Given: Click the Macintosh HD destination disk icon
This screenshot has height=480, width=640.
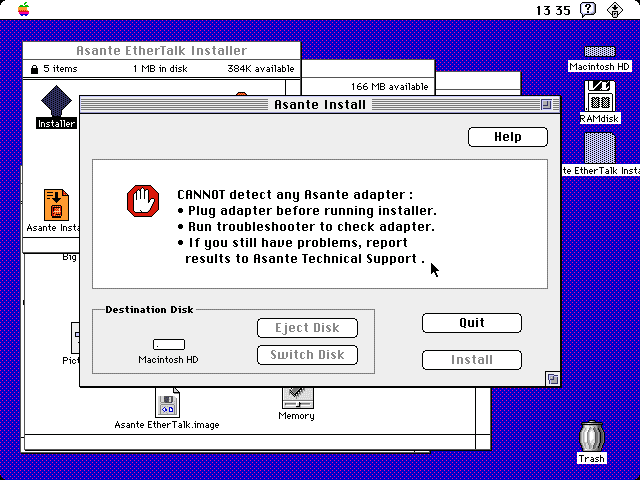Looking at the screenshot, I should pyautogui.click(x=169, y=345).
